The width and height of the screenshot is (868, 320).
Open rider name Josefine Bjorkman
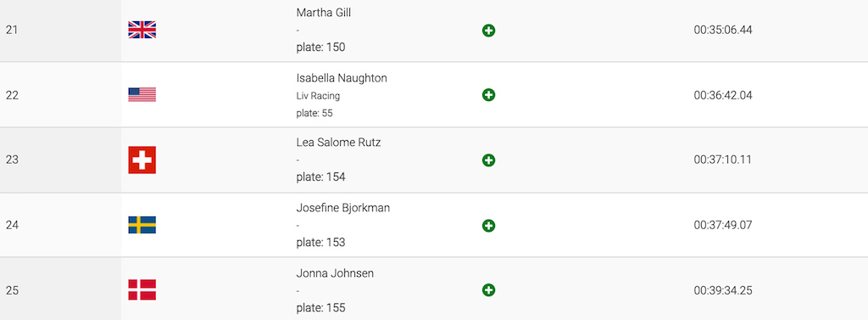click(x=342, y=208)
